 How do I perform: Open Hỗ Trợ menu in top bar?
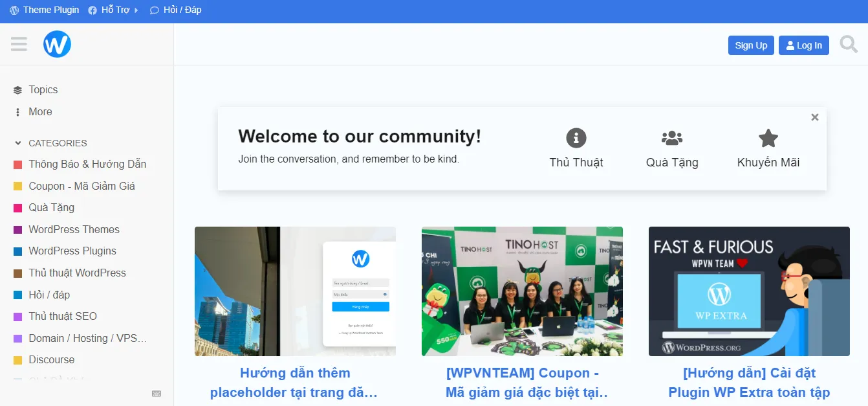point(116,10)
